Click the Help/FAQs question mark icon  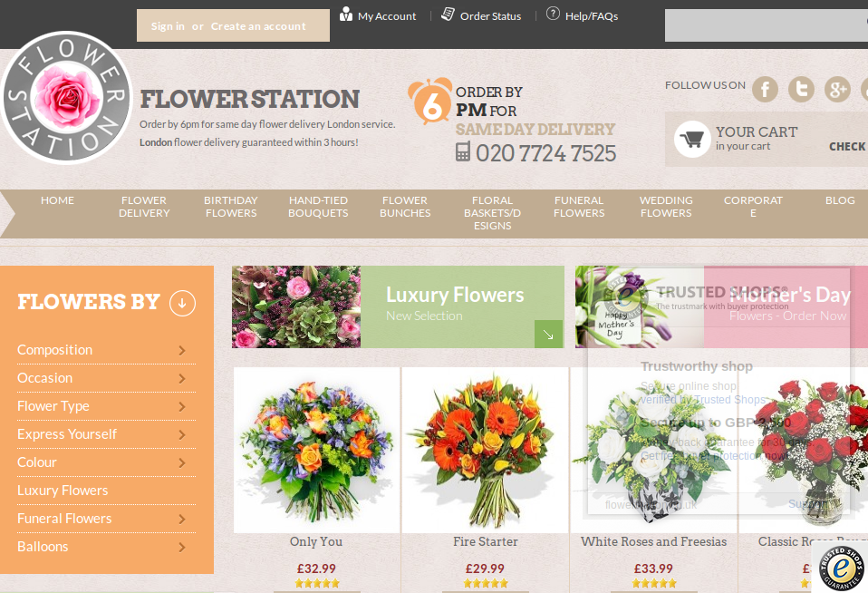pyautogui.click(x=553, y=14)
